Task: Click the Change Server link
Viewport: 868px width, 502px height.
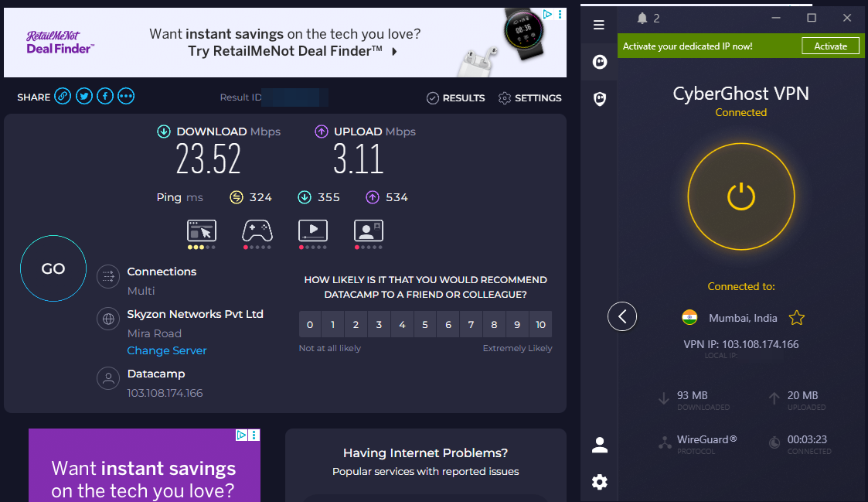Action: click(x=167, y=350)
